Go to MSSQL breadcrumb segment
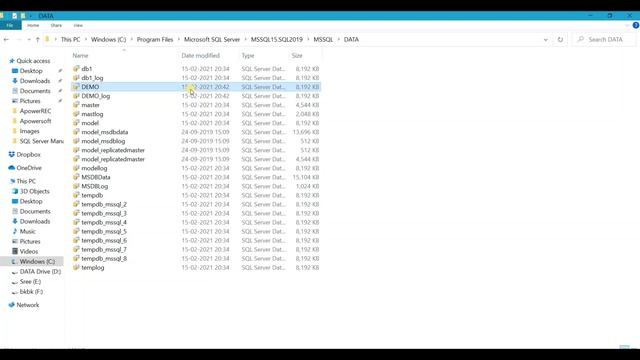 pyautogui.click(x=323, y=40)
